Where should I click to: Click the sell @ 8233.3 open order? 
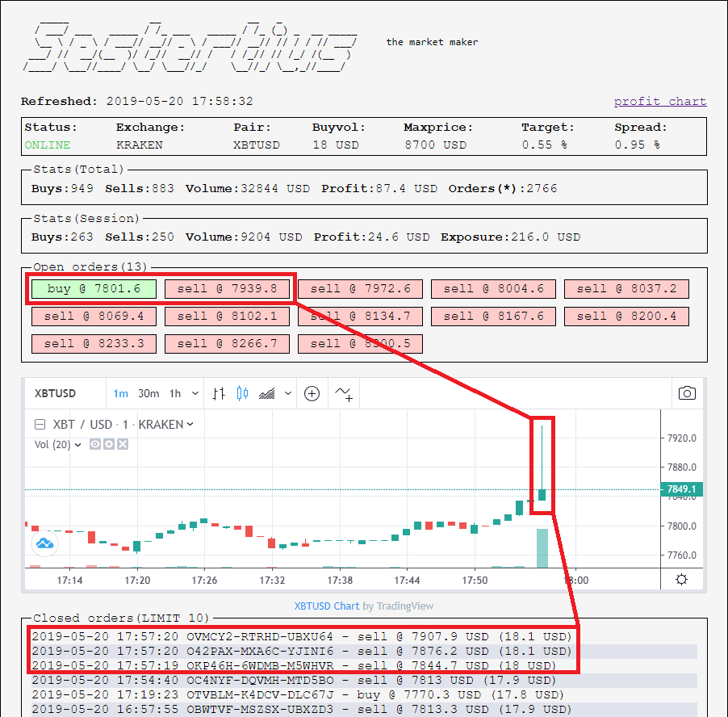click(94, 344)
